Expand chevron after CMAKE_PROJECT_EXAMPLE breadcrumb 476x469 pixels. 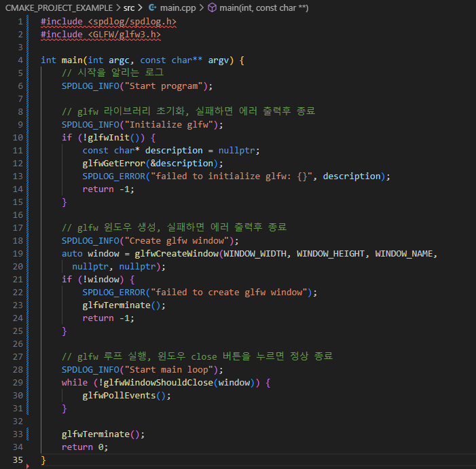coord(117,8)
